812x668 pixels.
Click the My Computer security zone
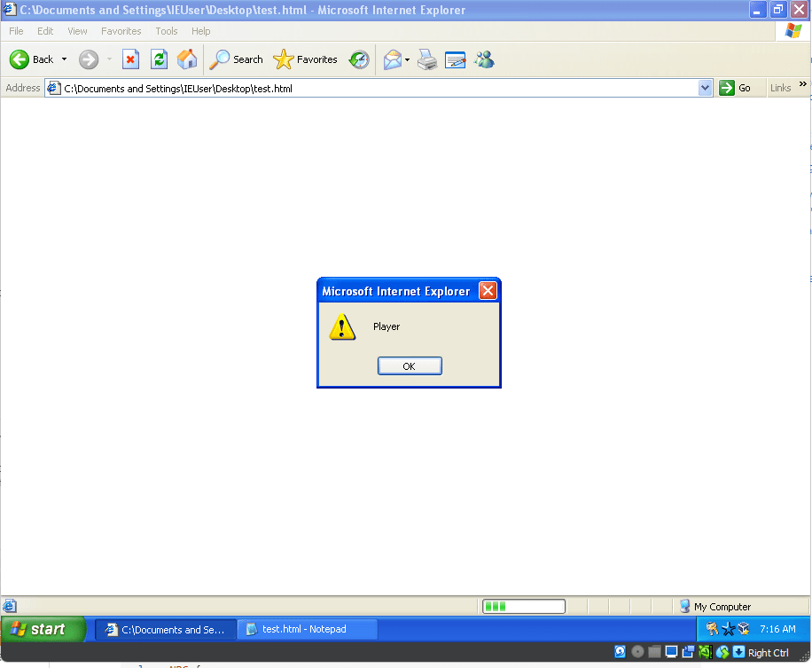715,606
